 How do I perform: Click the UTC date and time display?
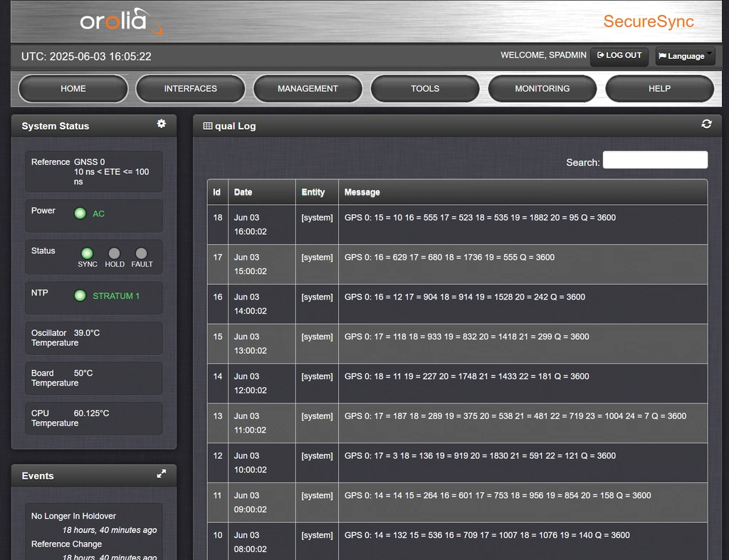(86, 56)
